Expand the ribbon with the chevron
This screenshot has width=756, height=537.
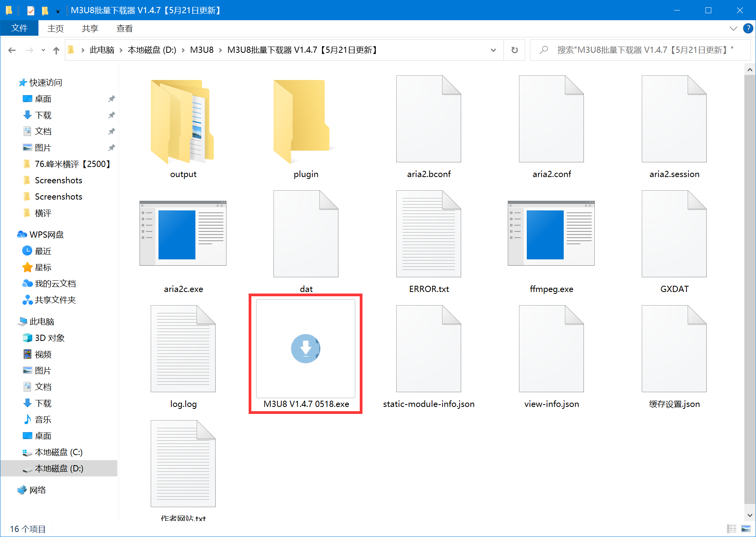(733, 28)
